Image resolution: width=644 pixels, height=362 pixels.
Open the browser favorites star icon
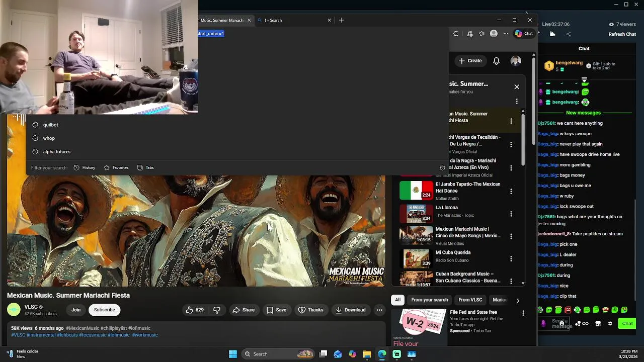(481, 34)
